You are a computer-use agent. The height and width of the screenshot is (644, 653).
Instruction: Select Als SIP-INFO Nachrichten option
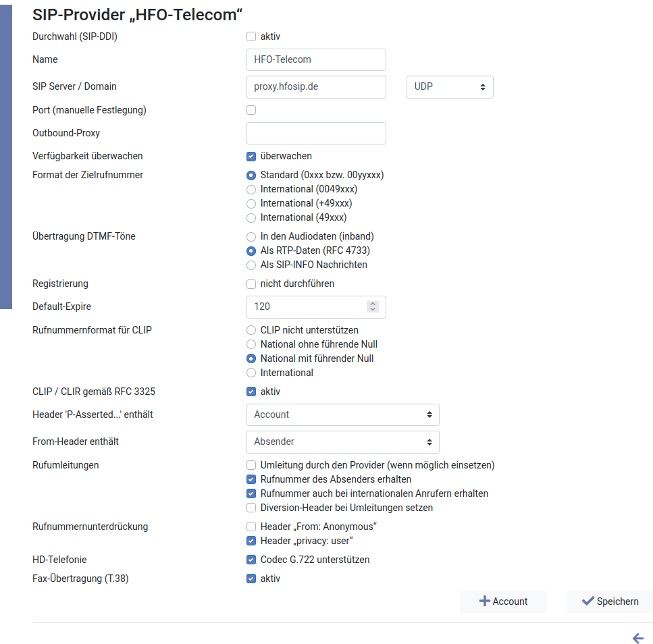pyautogui.click(x=251, y=265)
